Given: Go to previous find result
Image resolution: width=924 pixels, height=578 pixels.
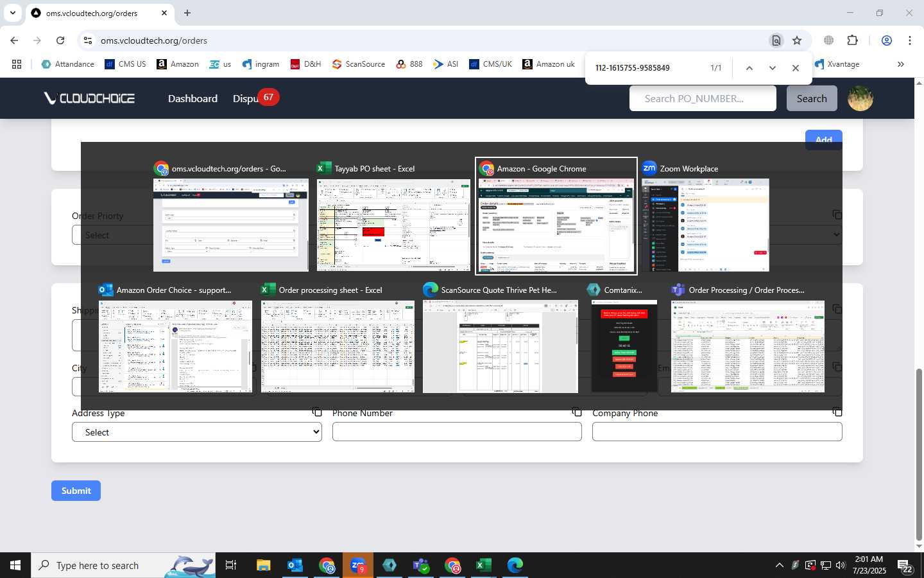Looking at the screenshot, I should 749,68.
